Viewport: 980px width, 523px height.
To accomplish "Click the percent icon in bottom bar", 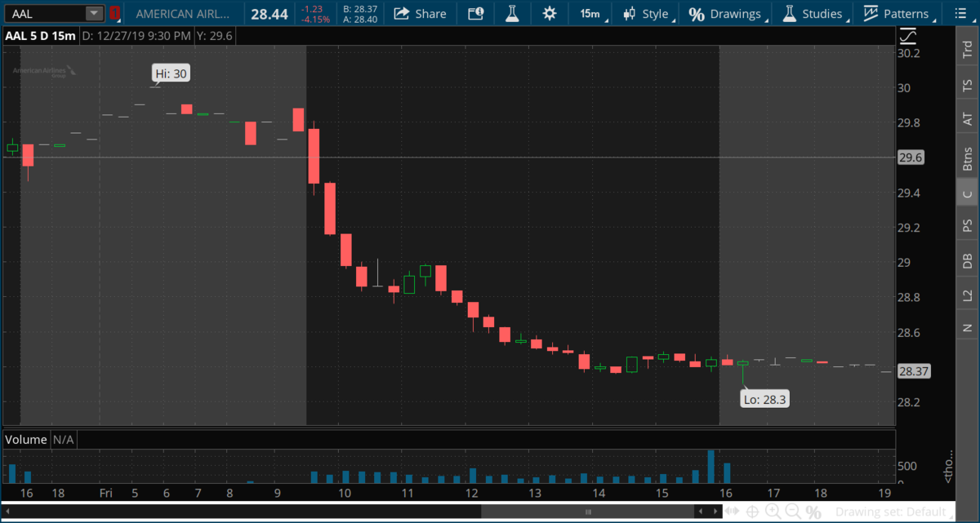I will tap(813, 512).
